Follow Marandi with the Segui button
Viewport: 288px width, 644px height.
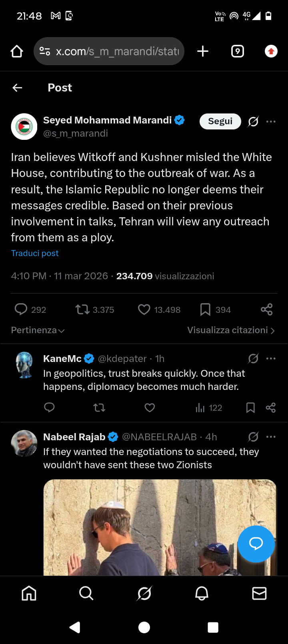[220, 121]
